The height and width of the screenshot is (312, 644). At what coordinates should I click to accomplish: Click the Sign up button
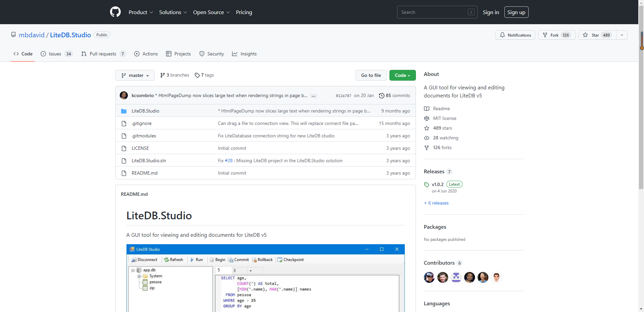(x=516, y=12)
